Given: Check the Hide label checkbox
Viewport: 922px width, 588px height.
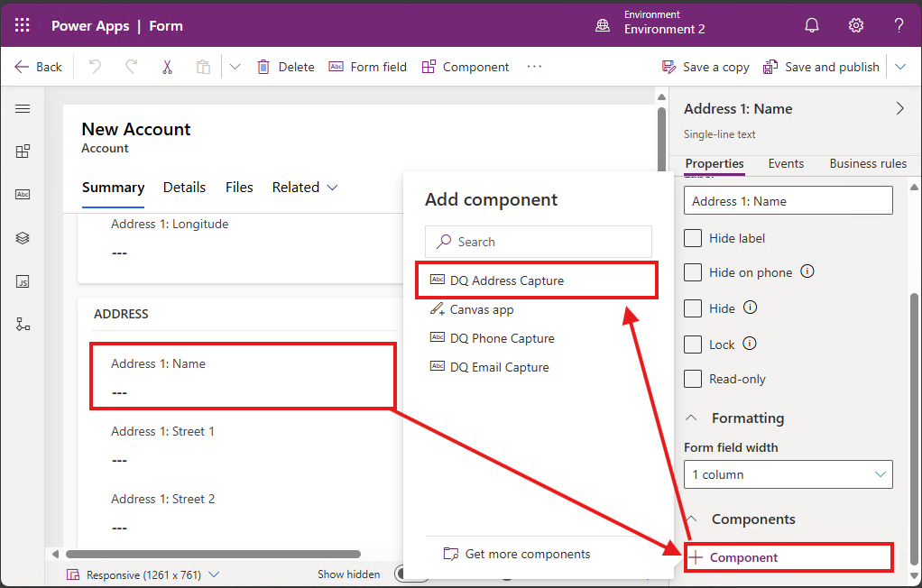Looking at the screenshot, I should [x=693, y=238].
